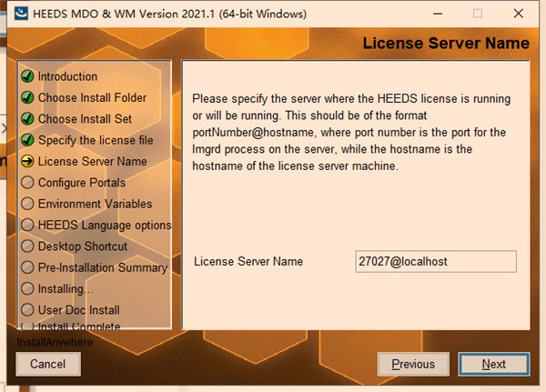Close the HEEDS installer window
Viewport: 546px width, 392px height.
coord(519,14)
